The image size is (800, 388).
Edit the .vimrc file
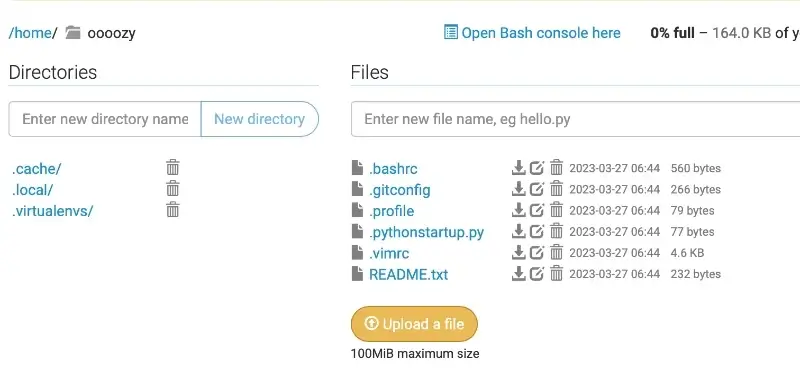pos(537,253)
